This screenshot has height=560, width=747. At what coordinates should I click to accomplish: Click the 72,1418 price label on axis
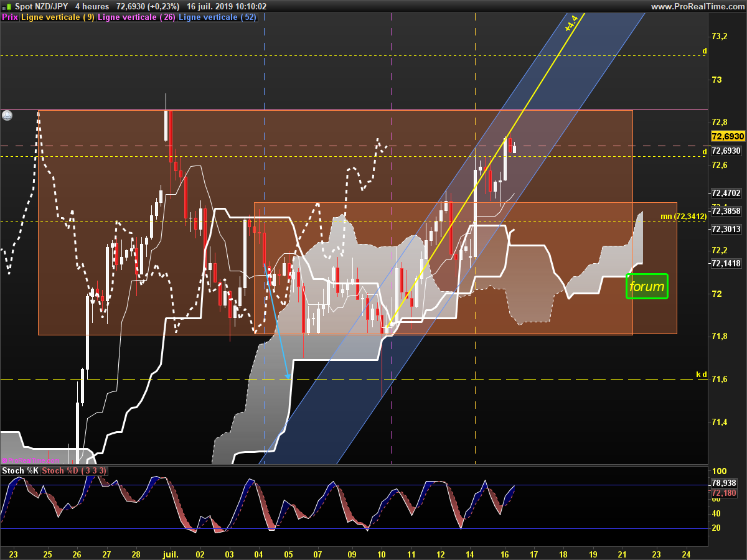[726, 264]
